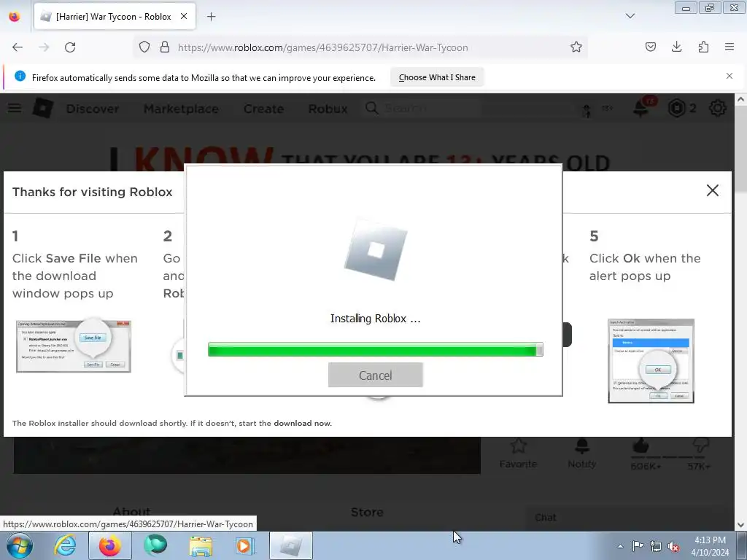The height and width of the screenshot is (560, 747).
Task: Click the Ok alert step thumbnail
Action: point(651,361)
